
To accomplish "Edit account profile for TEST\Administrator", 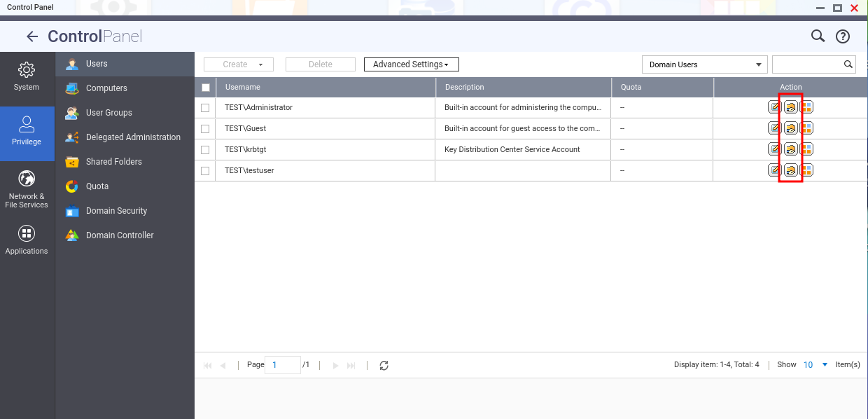I will [775, 107].
